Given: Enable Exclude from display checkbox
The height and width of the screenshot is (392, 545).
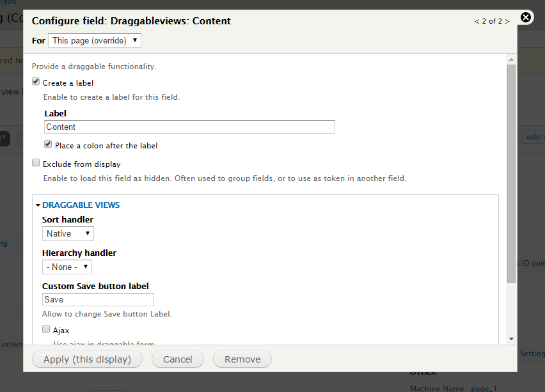Looking at the screenshot, I should (x=36, y=162).
